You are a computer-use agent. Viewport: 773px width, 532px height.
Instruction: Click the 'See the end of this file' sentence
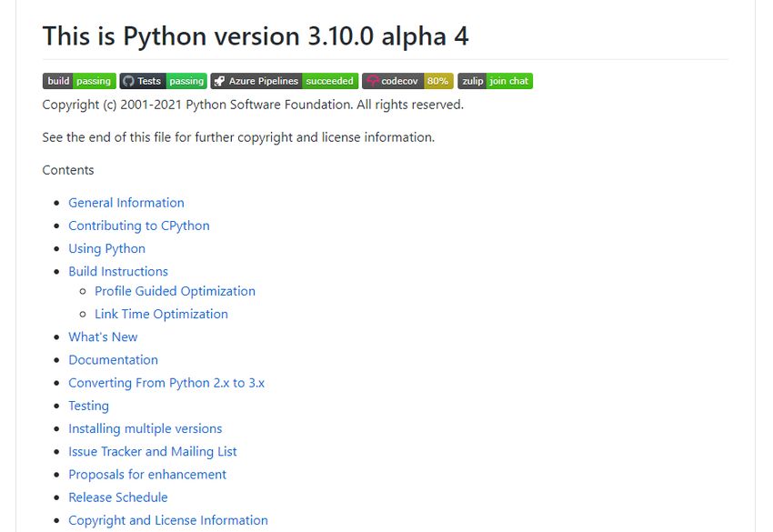click(x=238, y=137)
